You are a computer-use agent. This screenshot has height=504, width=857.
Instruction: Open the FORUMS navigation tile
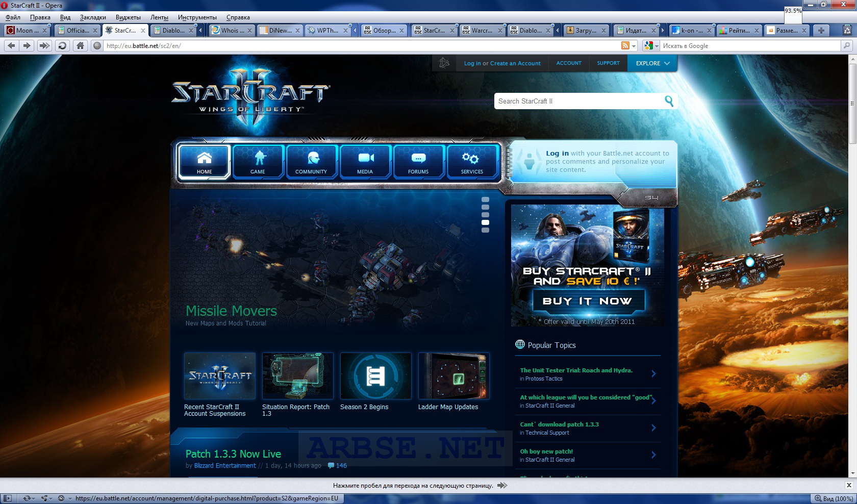[418, 162]
